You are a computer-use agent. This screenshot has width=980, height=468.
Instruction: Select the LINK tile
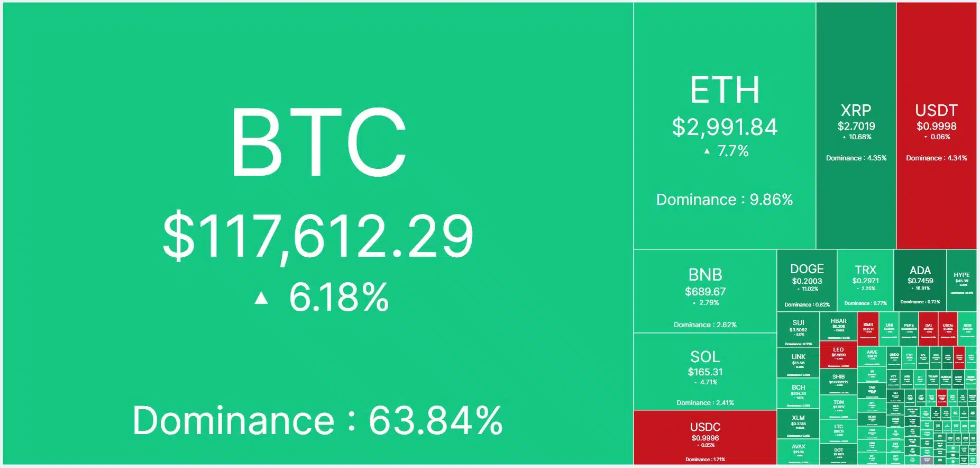pos(798,362)
